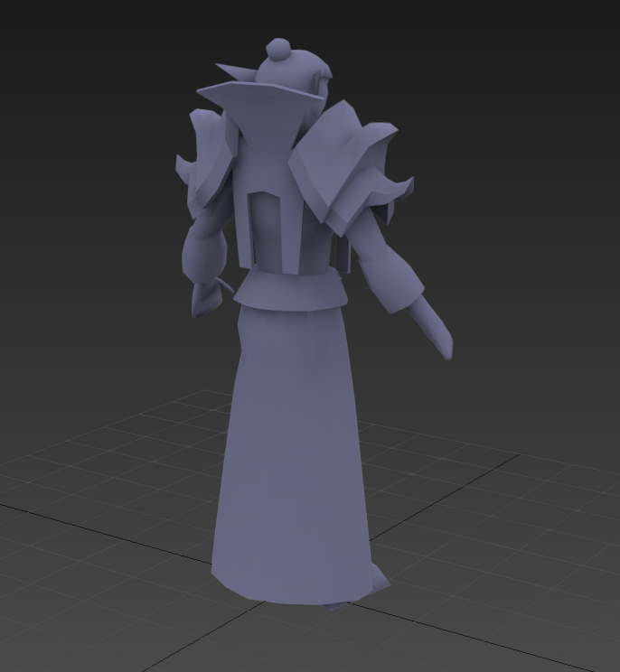Click the hair bun on the character's head
The height and width of the screenshot is (672, 620).
click(278, 49)
